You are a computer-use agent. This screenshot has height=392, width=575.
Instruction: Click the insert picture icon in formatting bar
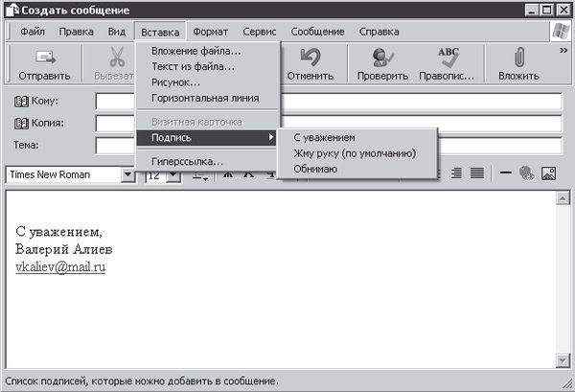[x=549, y=174]
